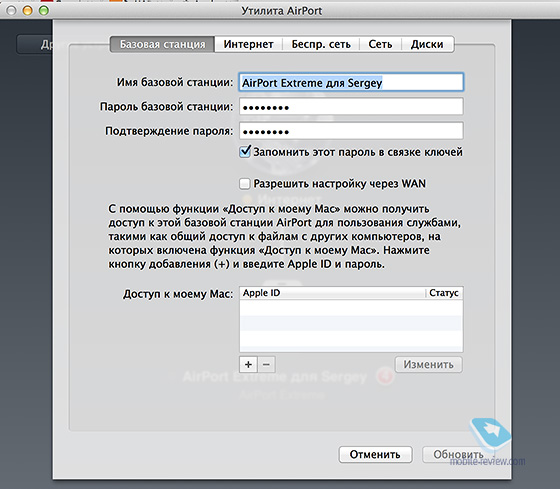Open the Беспр. сеть tab
The image size is (560, 489).
coord(321,44)
